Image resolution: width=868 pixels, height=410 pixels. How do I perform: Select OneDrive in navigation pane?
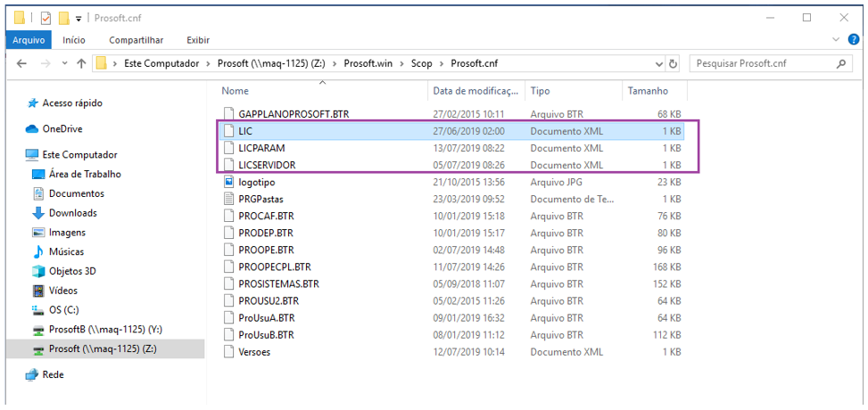click(x=62, y=129)
